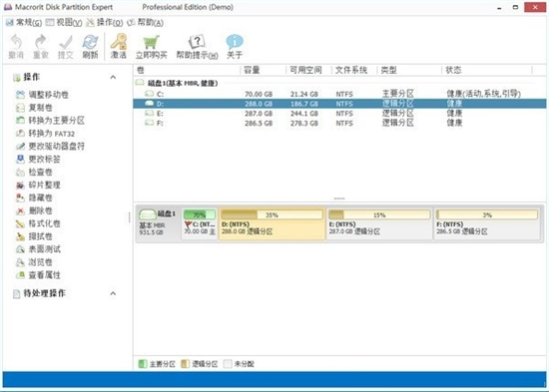Click the logical partition yellow legend swatch
The width and height of the screenshot is (549, 392).
click(185, 364)
